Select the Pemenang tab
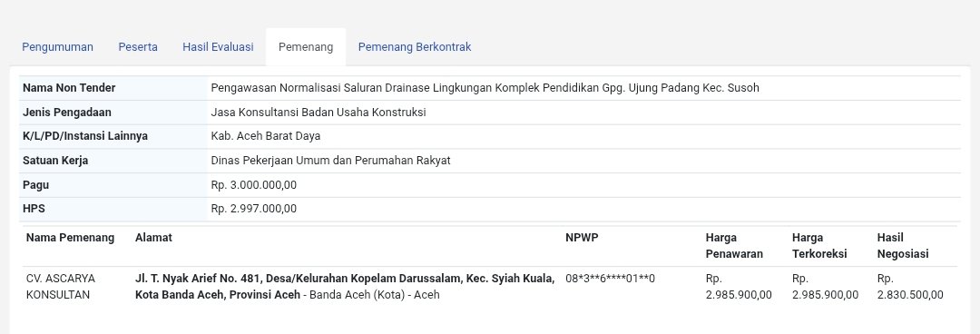 pyautogui.click(x=306, y=47)
